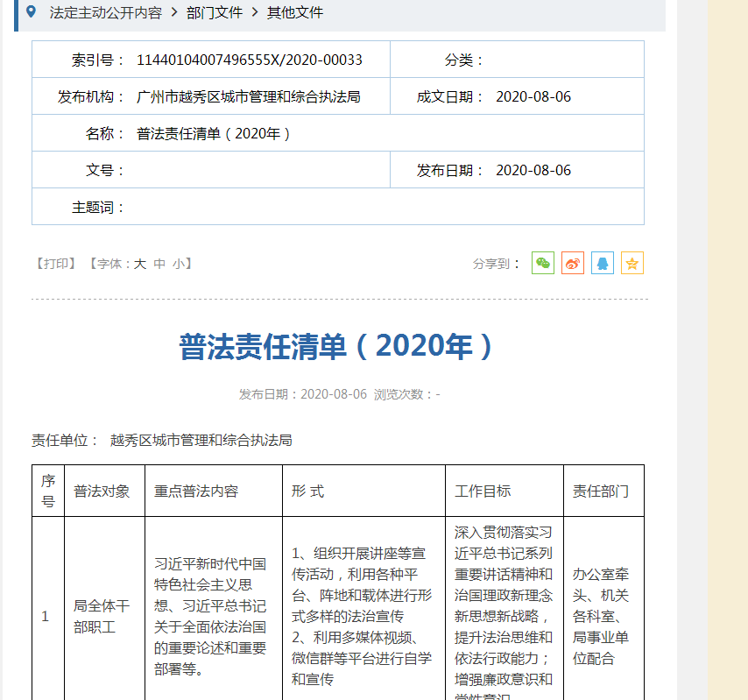Open the 法定主动公开内容 breadcrumb link
This screenshot has height=700, width=748.
[105, 12]
